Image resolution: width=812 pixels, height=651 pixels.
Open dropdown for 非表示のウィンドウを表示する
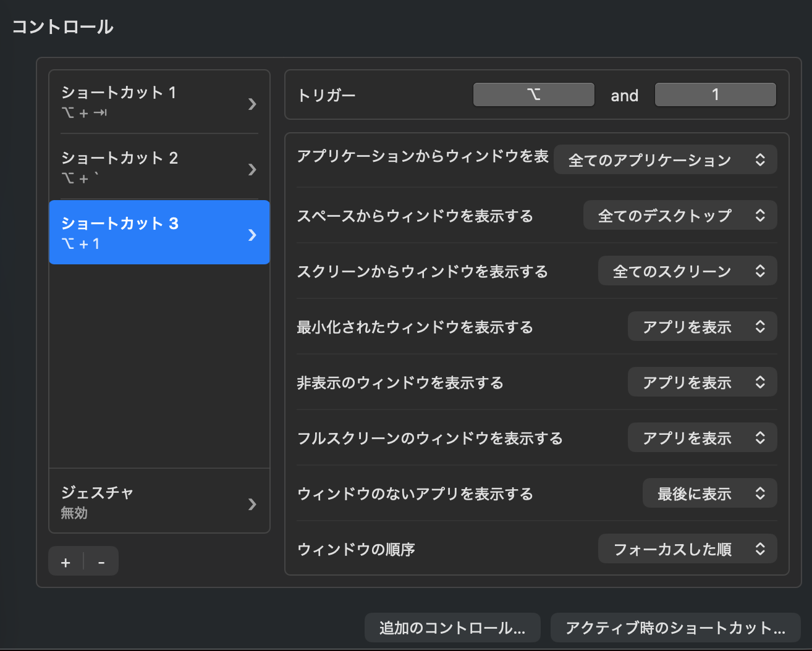(702, 382)
